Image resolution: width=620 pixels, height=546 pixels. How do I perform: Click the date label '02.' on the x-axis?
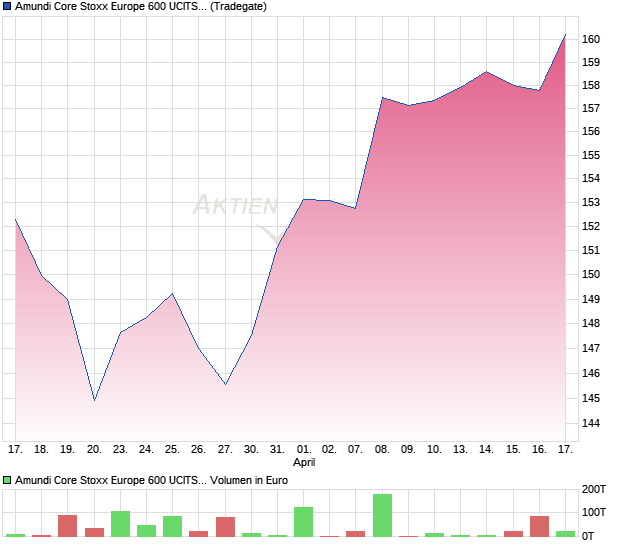329,450
